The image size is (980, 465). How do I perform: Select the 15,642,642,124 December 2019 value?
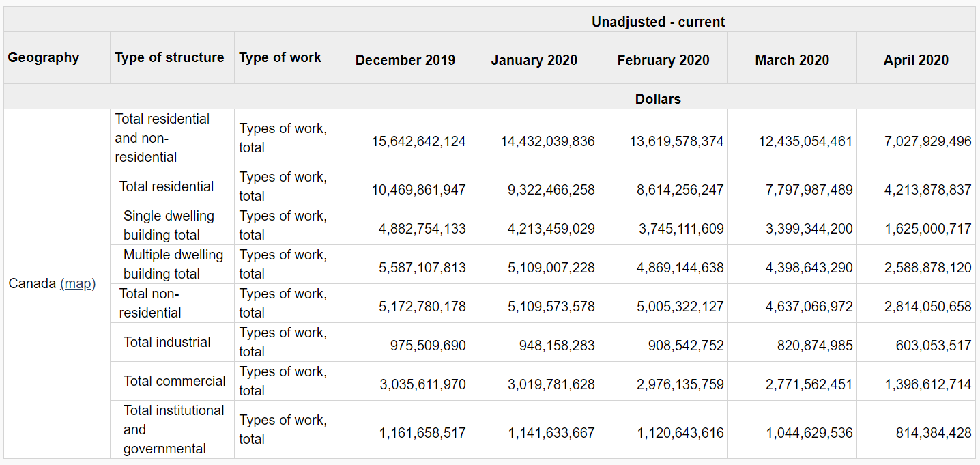pyautogui.click(x=419, y=141)
